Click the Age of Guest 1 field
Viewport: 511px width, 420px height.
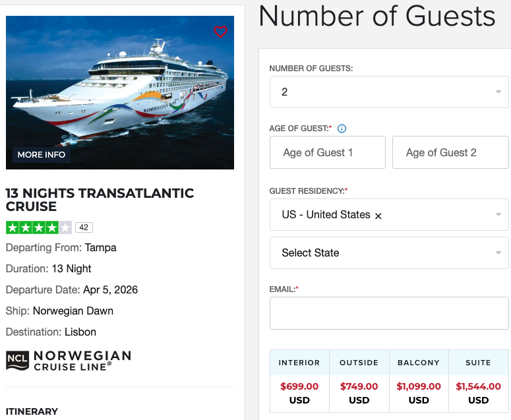click(x=327, y=153)
